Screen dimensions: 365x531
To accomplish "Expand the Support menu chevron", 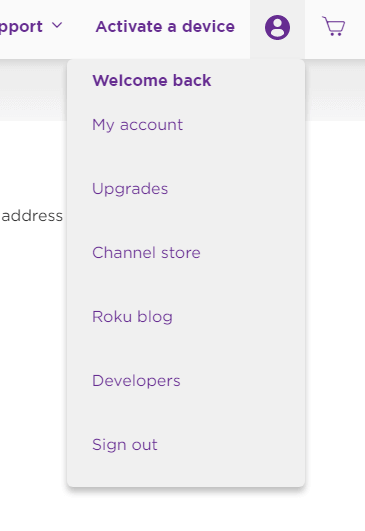I will point(57,25).
